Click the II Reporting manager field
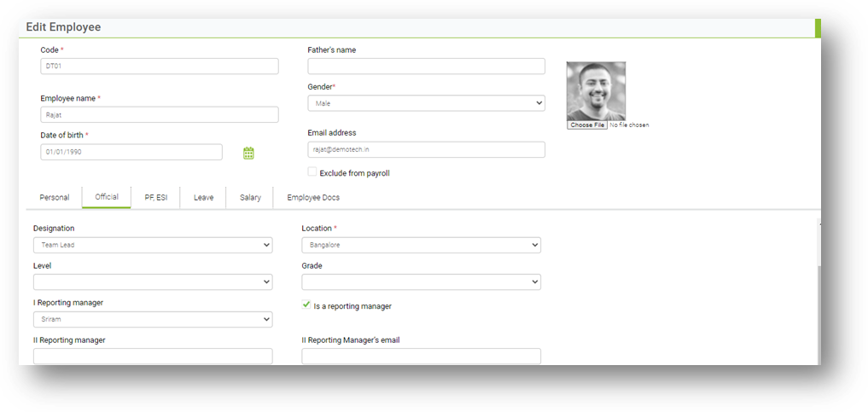868x412 pixels. [153, 357]
